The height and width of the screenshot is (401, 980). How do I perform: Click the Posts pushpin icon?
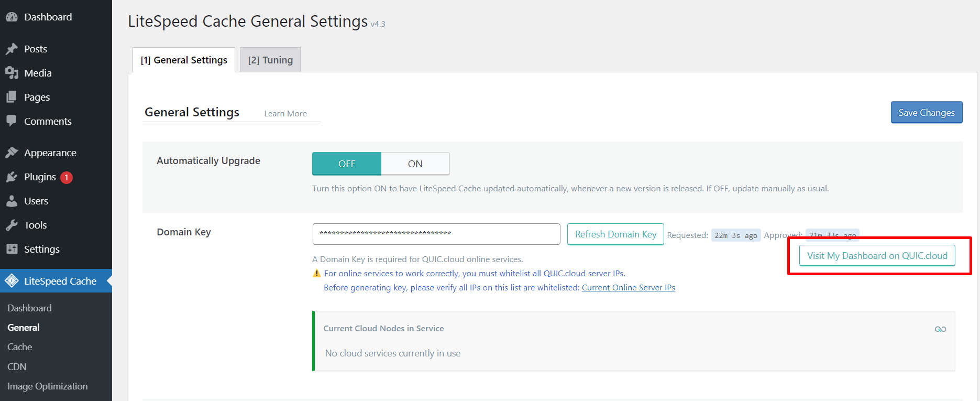(x=12, y=49)
